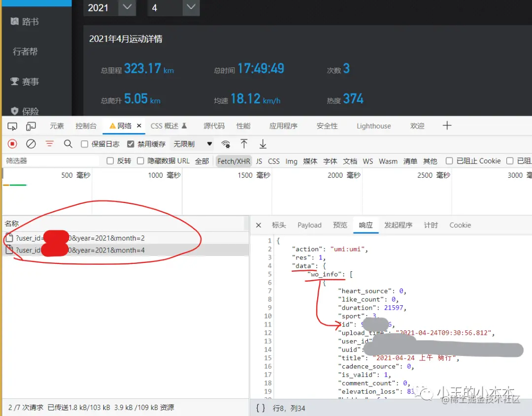Filter requests by 字体 type
Image resolution: width=532 pixels, height=416 pixels.
pos(330,161)
